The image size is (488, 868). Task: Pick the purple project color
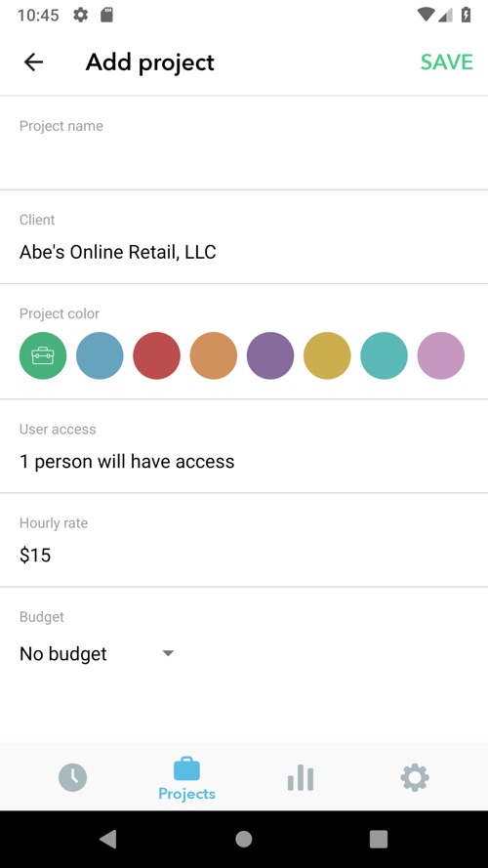pos(270,355)
